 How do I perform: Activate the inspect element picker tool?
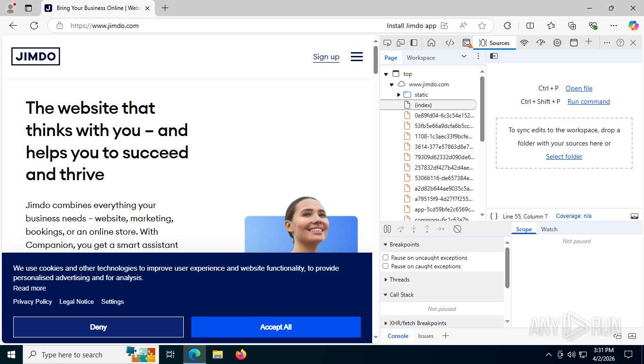coord(387,43)
